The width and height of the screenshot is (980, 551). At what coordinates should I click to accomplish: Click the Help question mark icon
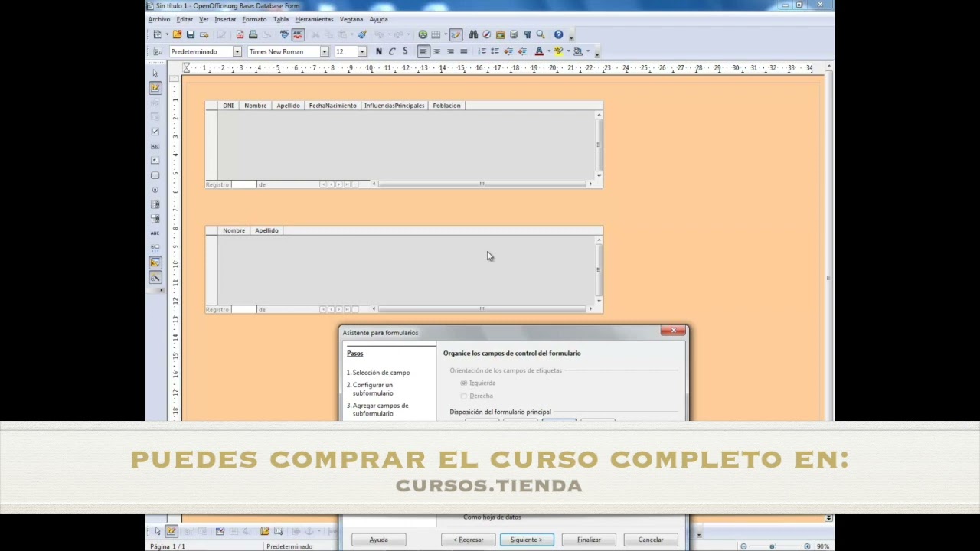[558, 34]
